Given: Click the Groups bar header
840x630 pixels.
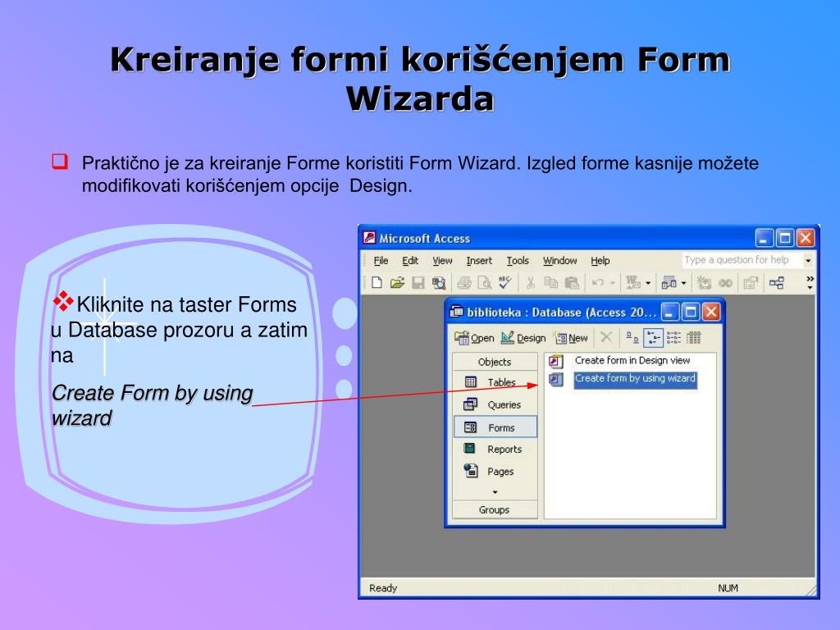Looking at the screenshot, I should point(495,509).
